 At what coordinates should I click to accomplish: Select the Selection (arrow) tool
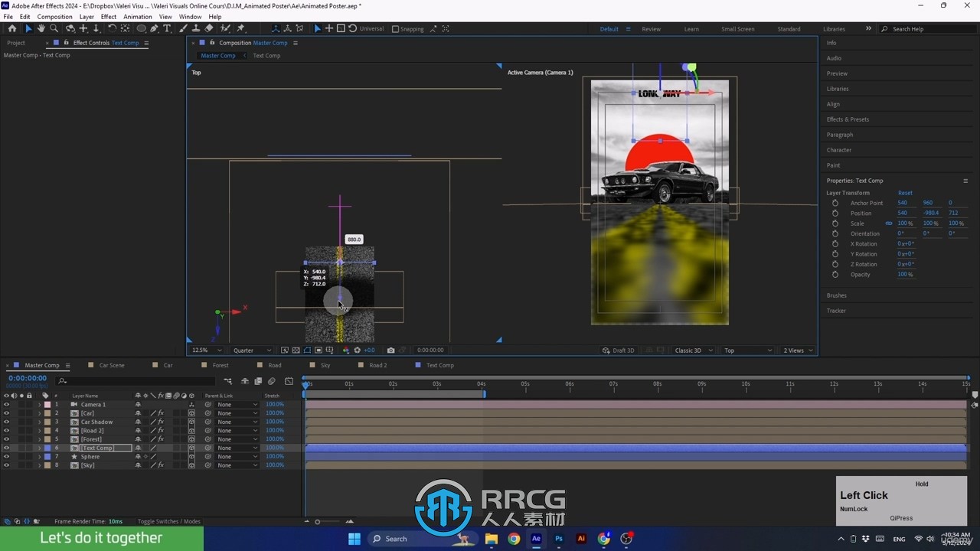pos(28,28)
